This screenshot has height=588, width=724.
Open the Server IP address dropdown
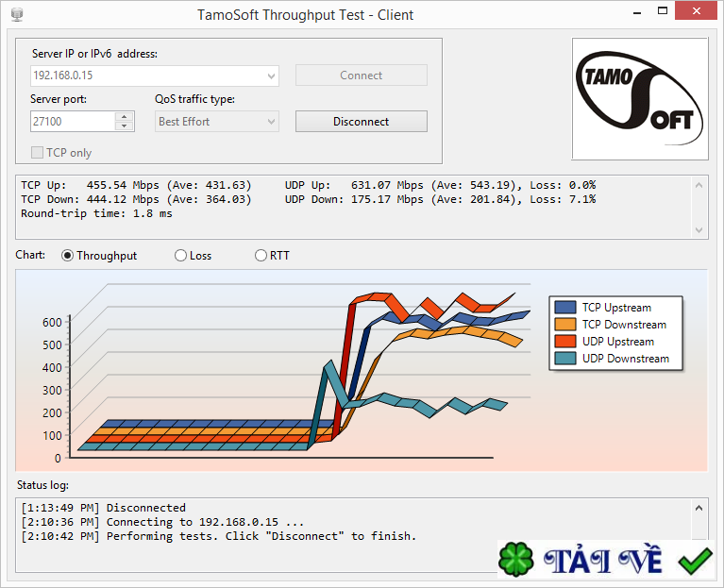(x=272, y=76)
